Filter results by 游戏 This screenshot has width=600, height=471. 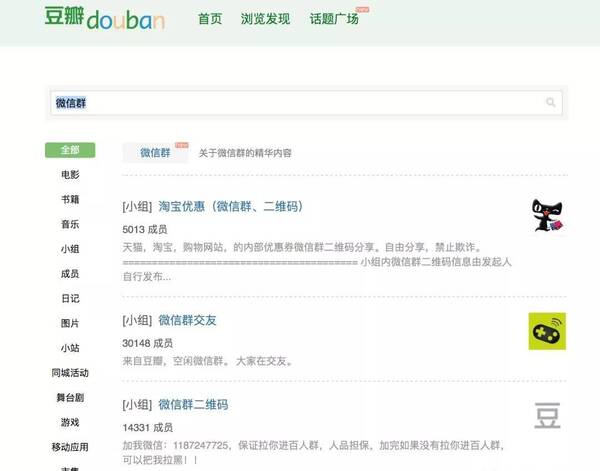click(x=70, y=422)
